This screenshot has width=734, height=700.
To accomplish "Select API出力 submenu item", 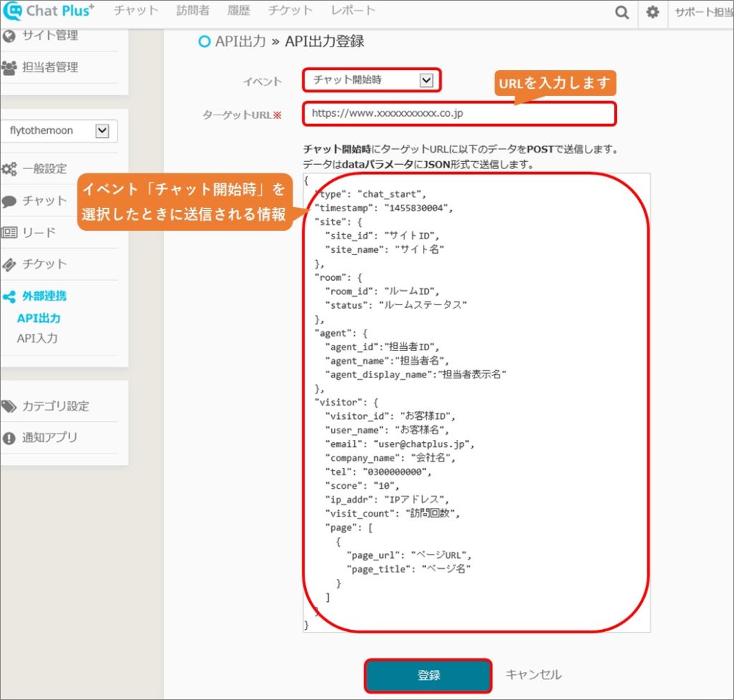I will click(39, 318).
